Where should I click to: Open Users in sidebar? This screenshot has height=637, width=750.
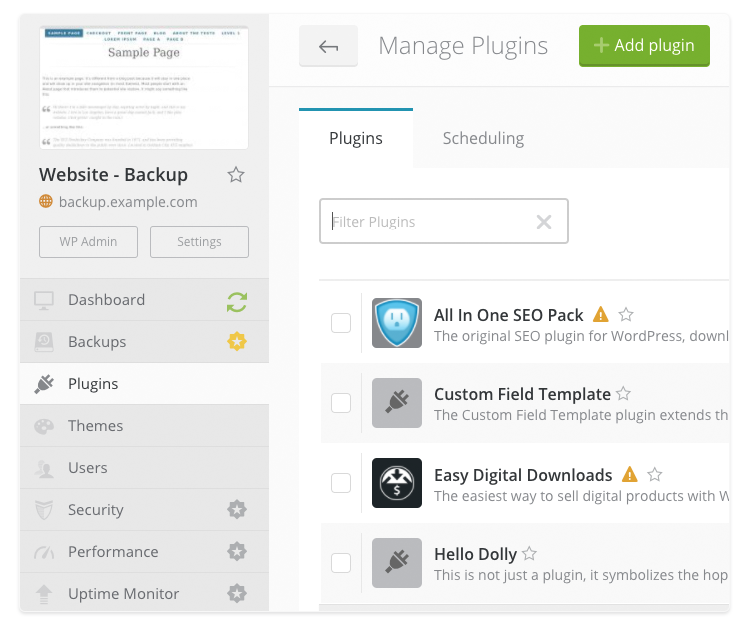144,468
